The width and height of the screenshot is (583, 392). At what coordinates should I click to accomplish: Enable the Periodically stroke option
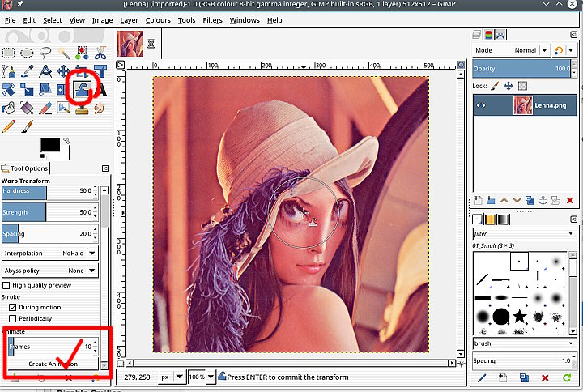[x=13, y=319]
